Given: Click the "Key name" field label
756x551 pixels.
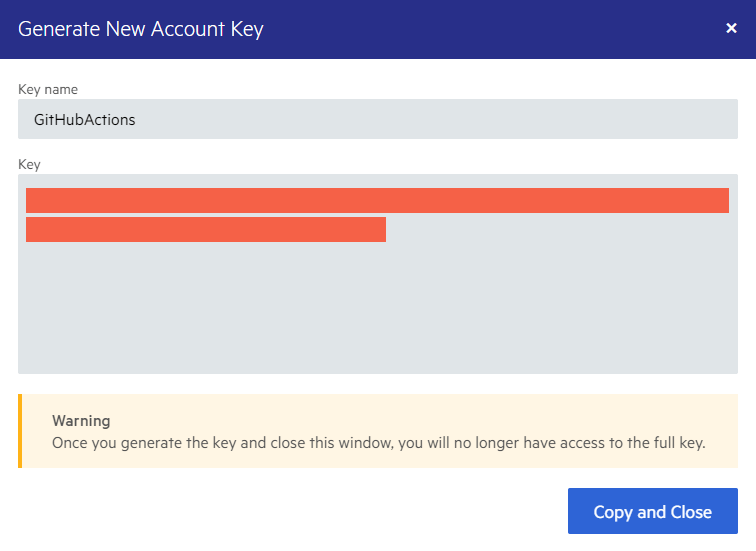Looking at the screenshot, I should [x=48, y=89].
